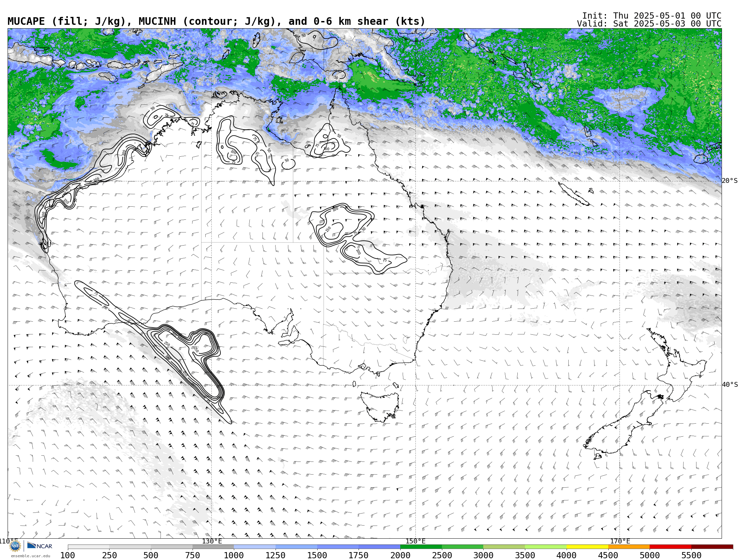The image size is (744, 560).
Task: Click the 20°S latitude label
Action: (730, 181)
